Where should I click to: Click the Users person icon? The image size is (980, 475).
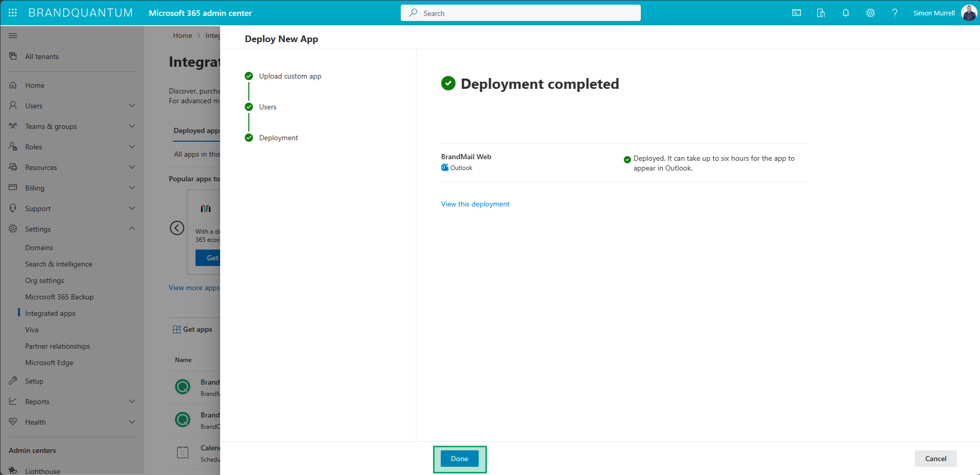[x=13, y=105]
